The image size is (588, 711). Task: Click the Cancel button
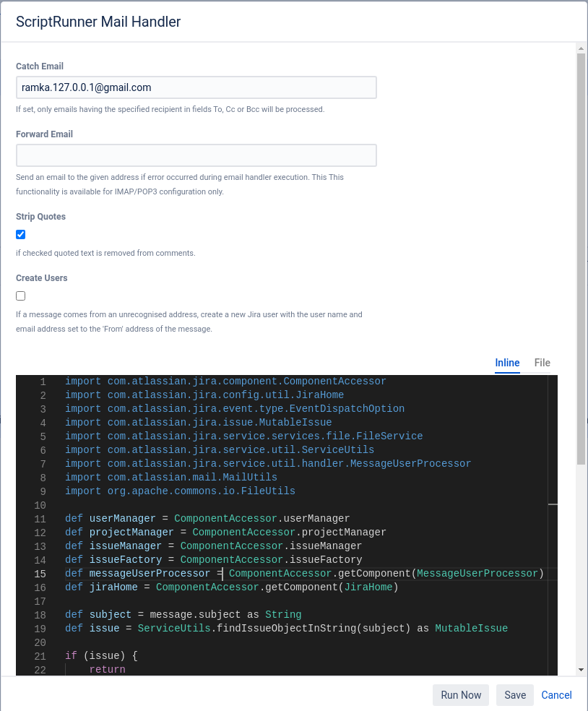tap(556, 694)
